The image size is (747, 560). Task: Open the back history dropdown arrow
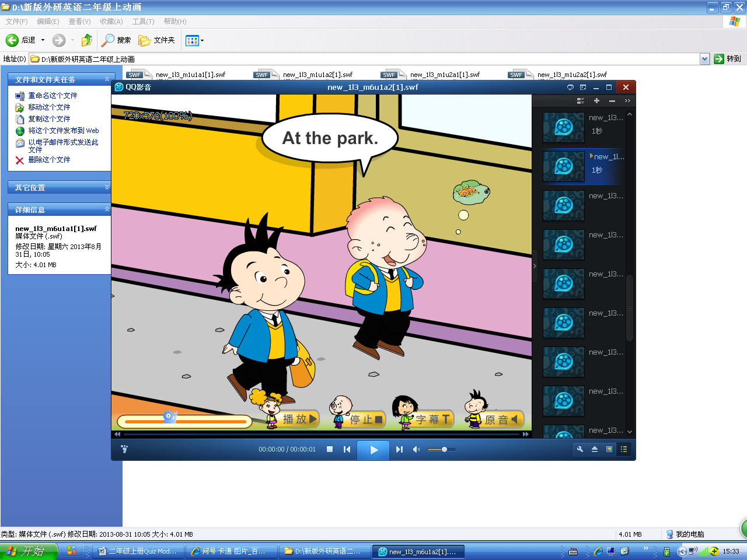[43, 40]
